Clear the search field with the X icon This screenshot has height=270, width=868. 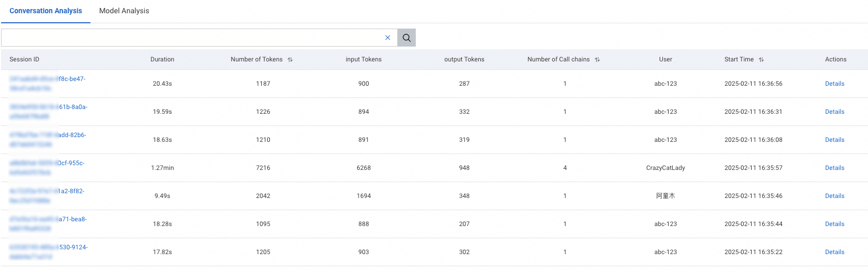(388, 38)
